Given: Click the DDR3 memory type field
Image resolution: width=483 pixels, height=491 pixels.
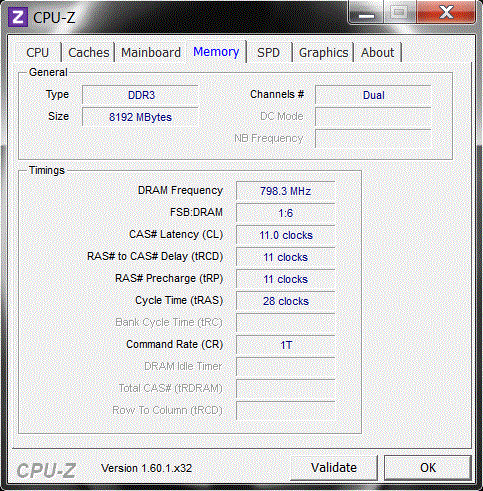Looking at the screenshot, I should pos(140,95).
